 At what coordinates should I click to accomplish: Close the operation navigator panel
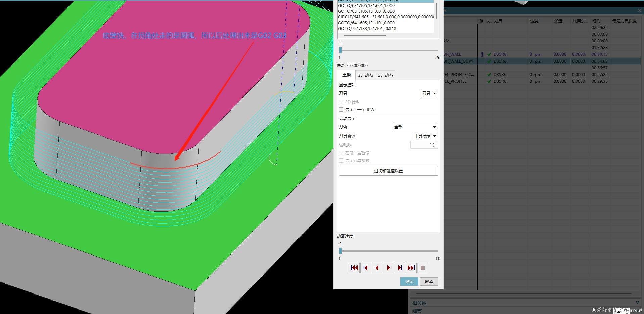pos(640,11)
